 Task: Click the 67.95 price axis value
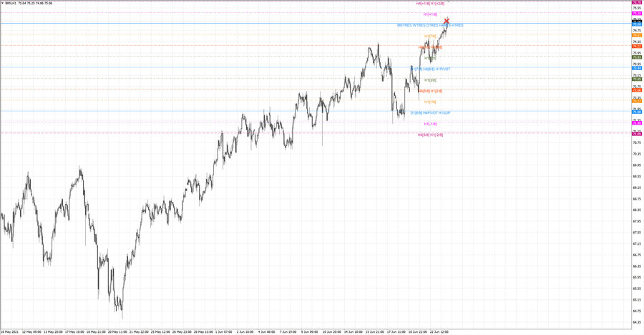click(x=637, y=221)
